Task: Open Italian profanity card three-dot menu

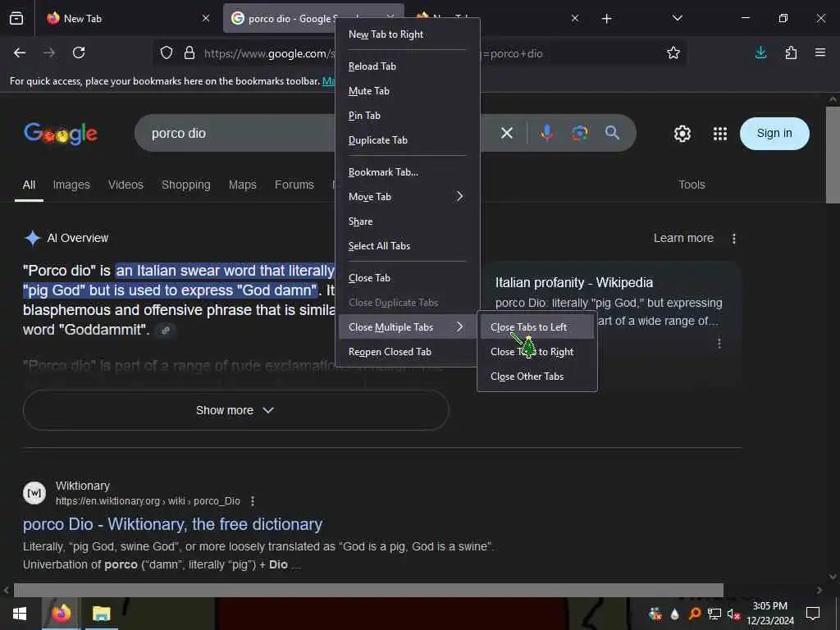Action: click(x=719, y=343)
